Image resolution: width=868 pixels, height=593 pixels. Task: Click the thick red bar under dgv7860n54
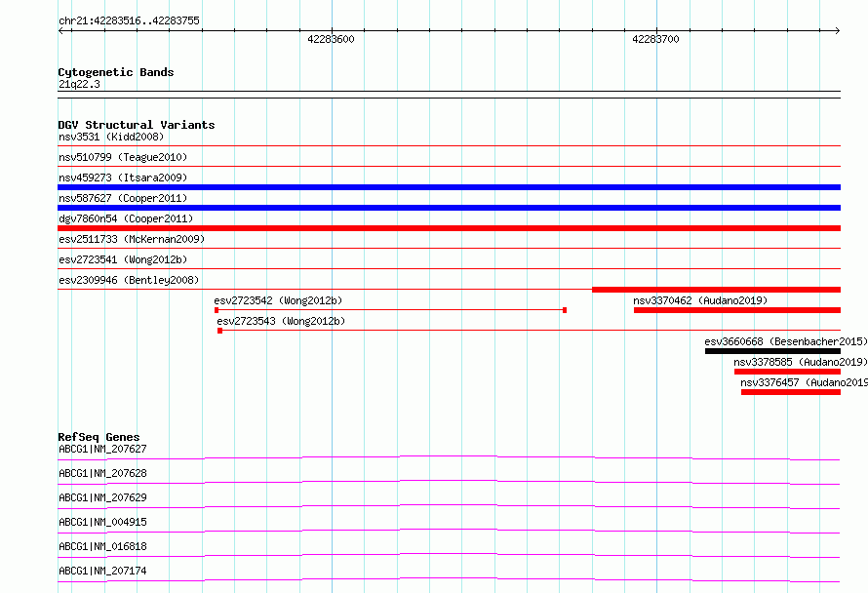(449, 228)
